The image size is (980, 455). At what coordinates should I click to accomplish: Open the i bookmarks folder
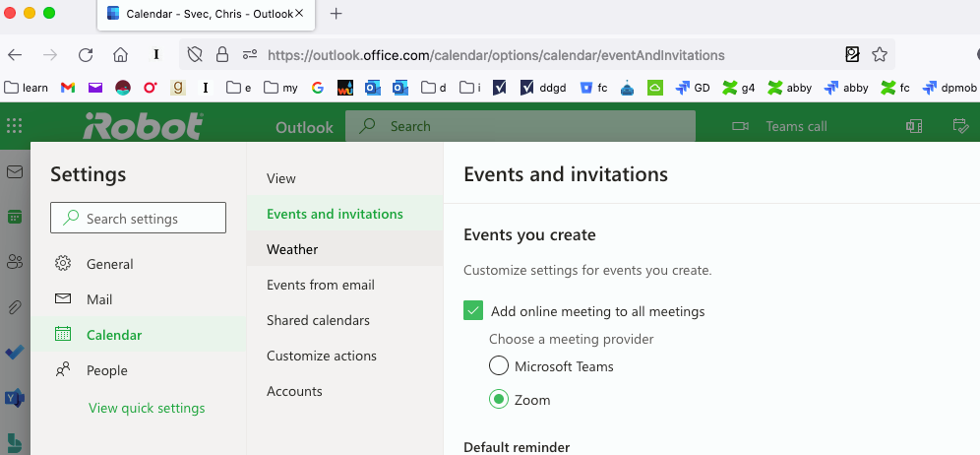(470, 88)
